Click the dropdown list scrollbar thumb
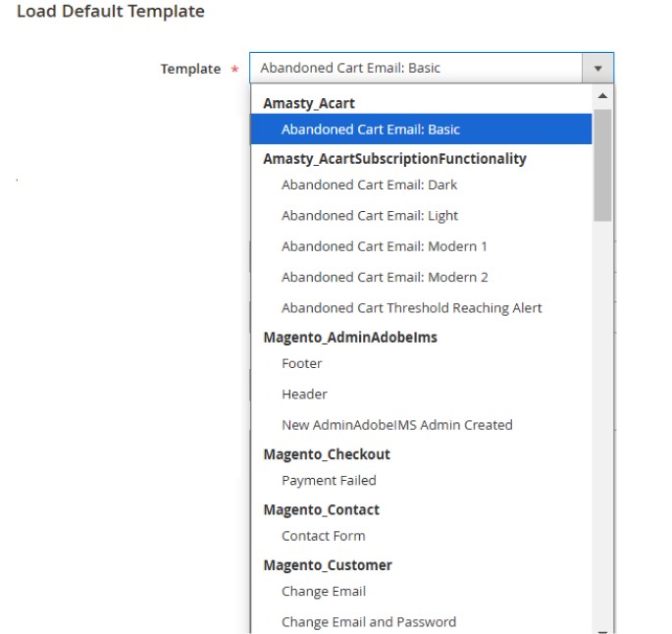This screenshot has width=672, height=634. point(602,165)
